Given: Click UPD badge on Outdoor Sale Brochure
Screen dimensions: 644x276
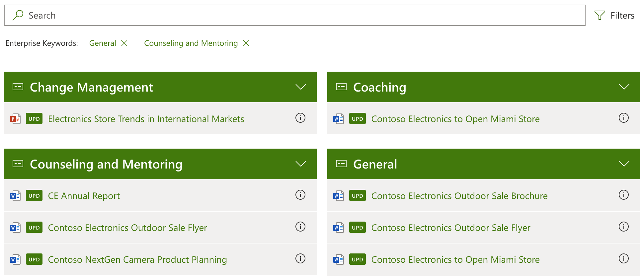Looking at the screenshot, I should click(x=358, y=196).
